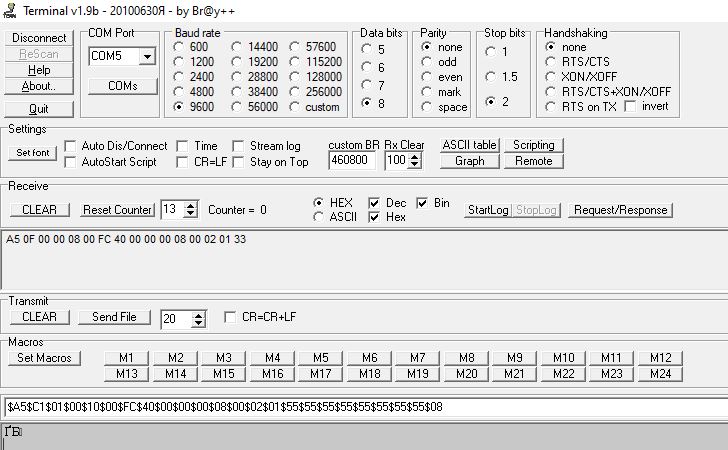Enable Stream log checkbox
This screenshot has width=728, height=450.
click(238, 146)
